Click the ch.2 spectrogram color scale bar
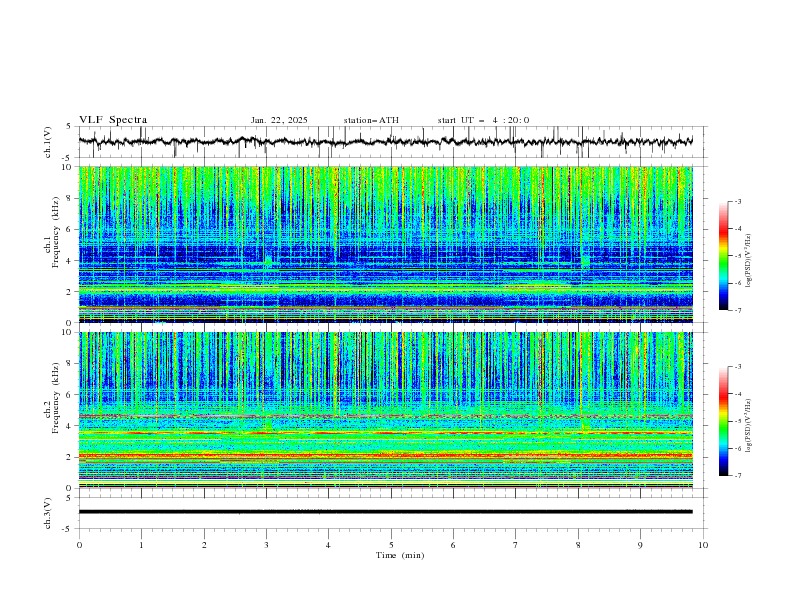792x612 pixels. 723,421
